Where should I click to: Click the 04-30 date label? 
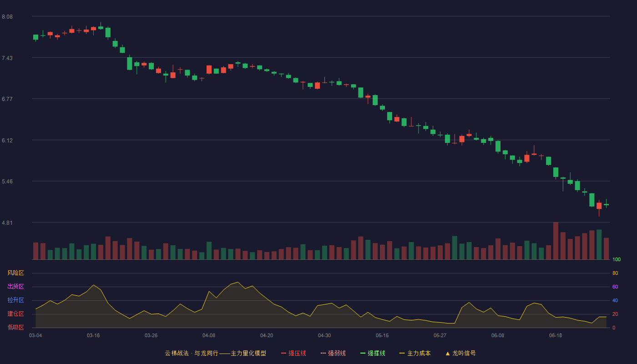tap(324, 335)
